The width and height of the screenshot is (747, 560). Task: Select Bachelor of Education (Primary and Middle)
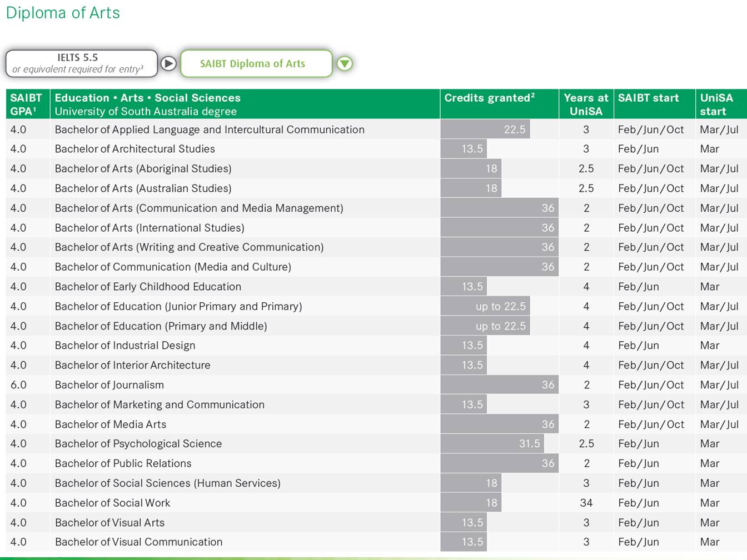pyautogui.click(x=161, y=326)
